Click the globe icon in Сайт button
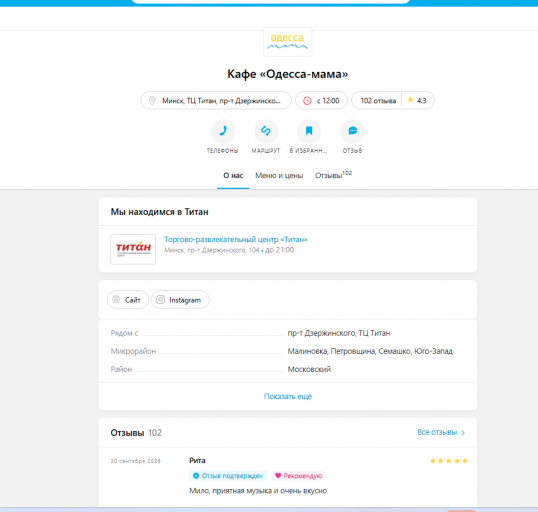The width and height of the screenshot is (538, 512). [x=116, y=299]
